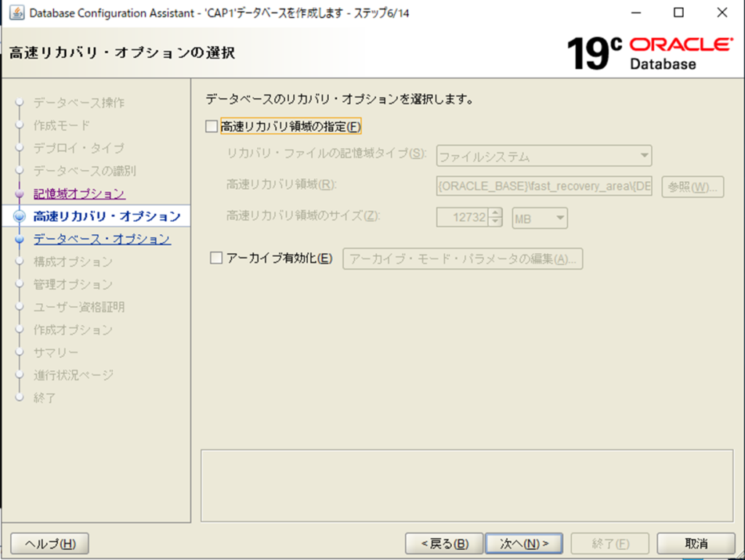The width and height of the screenshot is (745, 560).
Task: Enable 高速リカバリ領域の指定 checkbox
Action: 212,127
